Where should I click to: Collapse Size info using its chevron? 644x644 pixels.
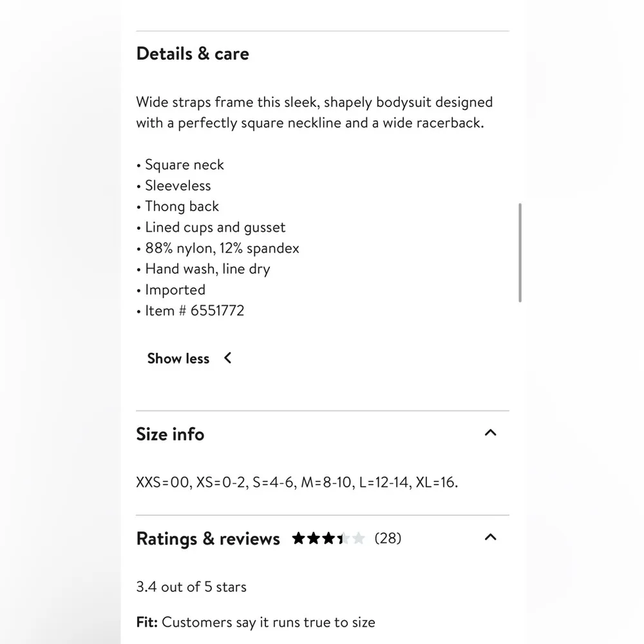pos(490,433)
